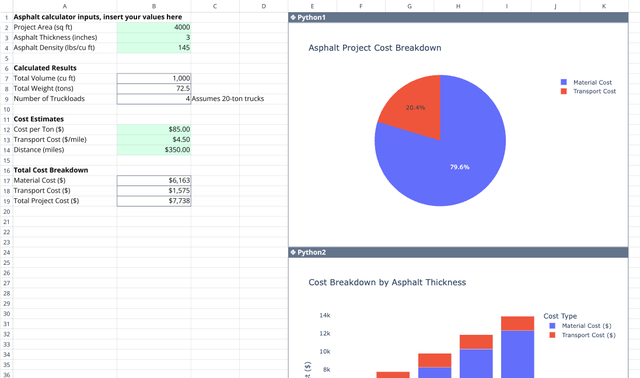Screen dimensions: 640x378
Task: Click the 'Distance (miles)' label cell
Action: [65, 150]
